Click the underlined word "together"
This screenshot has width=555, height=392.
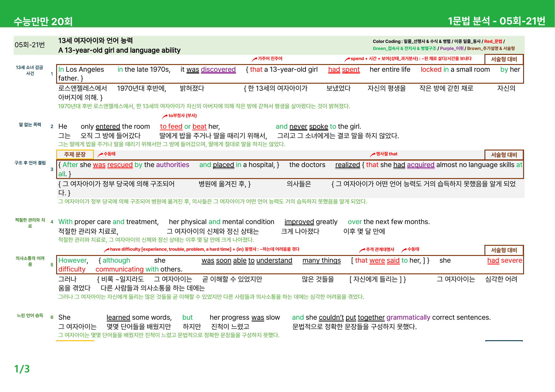tap(371, 318)
